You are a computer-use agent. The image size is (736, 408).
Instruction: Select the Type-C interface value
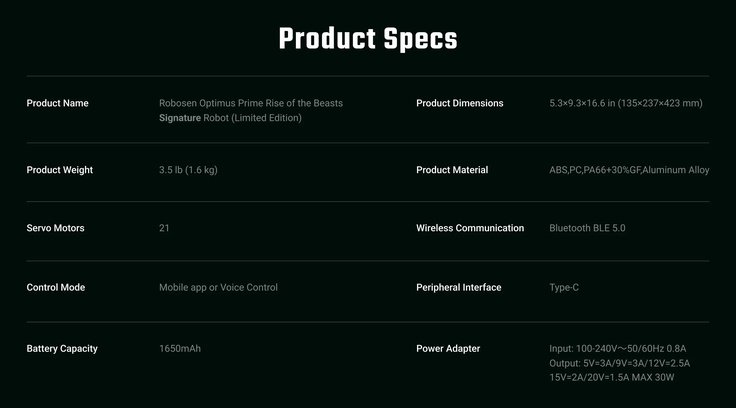(x=564, y=287)
